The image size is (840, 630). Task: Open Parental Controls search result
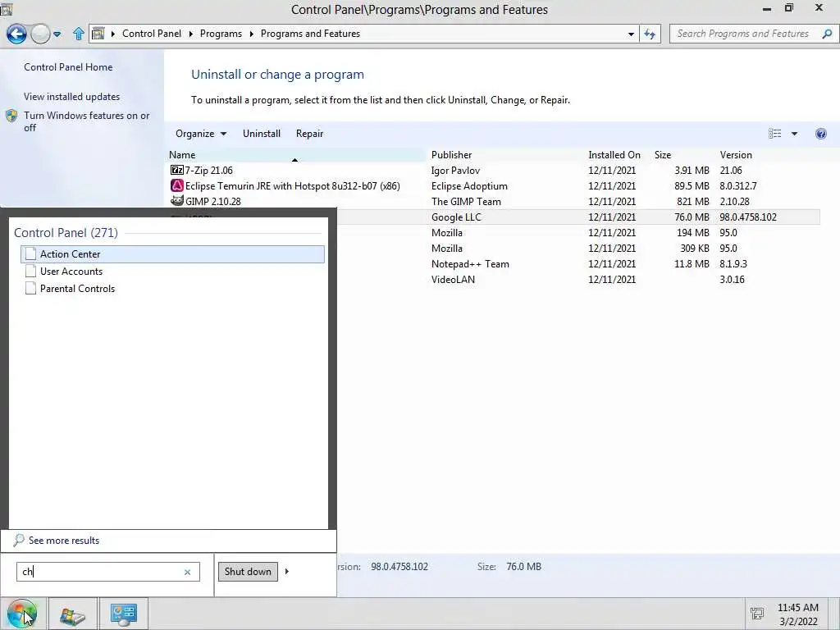pos(172,288)
